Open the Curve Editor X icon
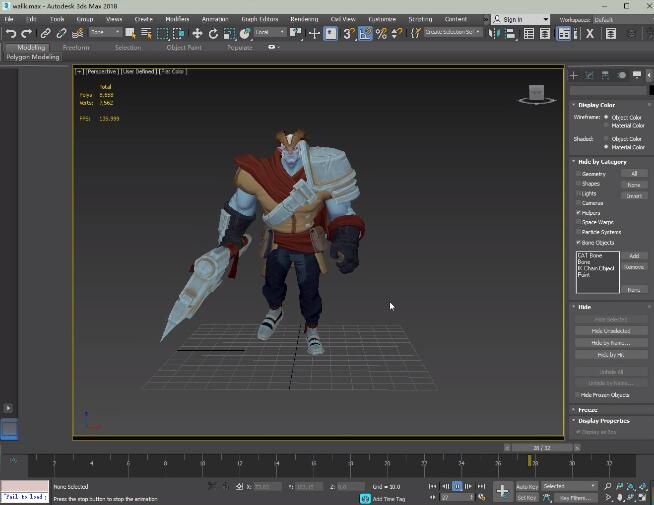The height and width of the screenshot is (505, 654). coord(590,33)
